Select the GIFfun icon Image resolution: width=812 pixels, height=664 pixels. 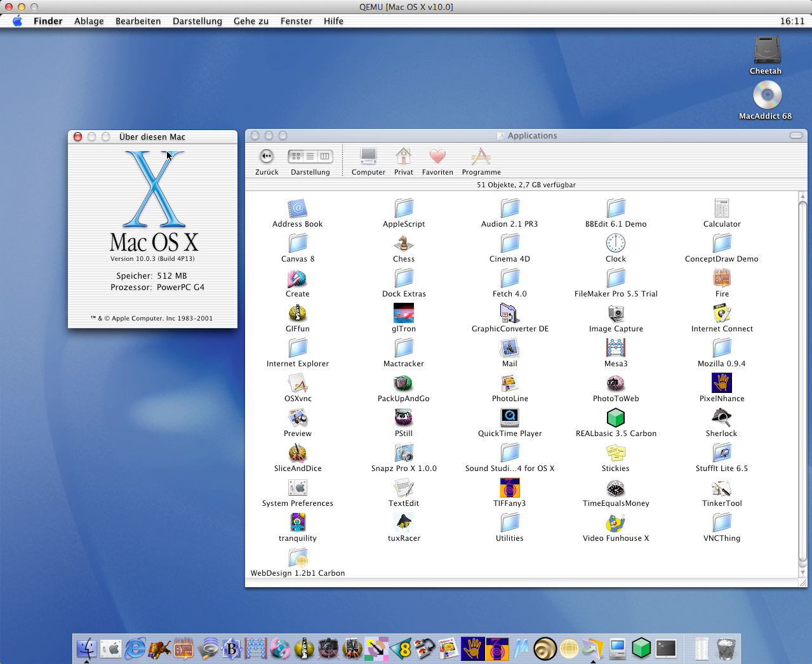click(x=297, y=313)
